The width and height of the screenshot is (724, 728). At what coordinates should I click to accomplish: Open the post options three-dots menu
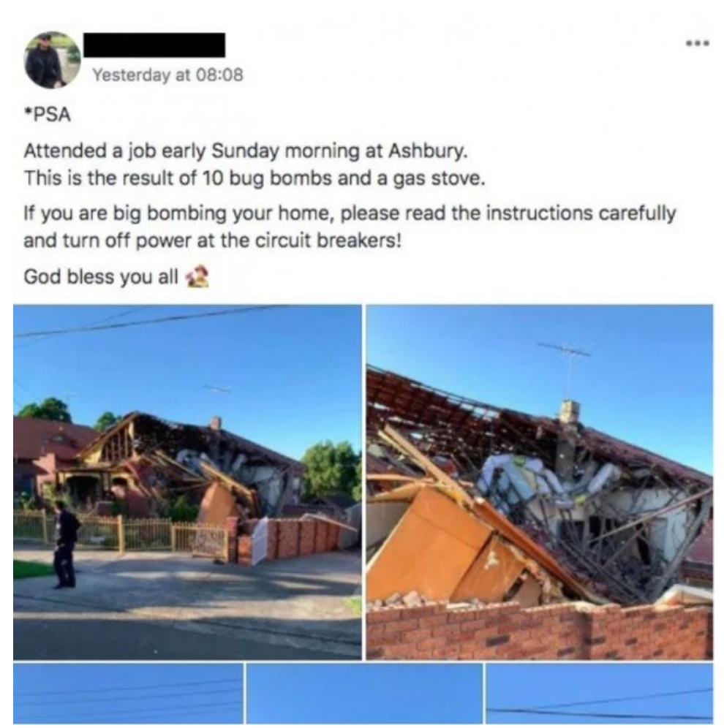coord(698,43)
